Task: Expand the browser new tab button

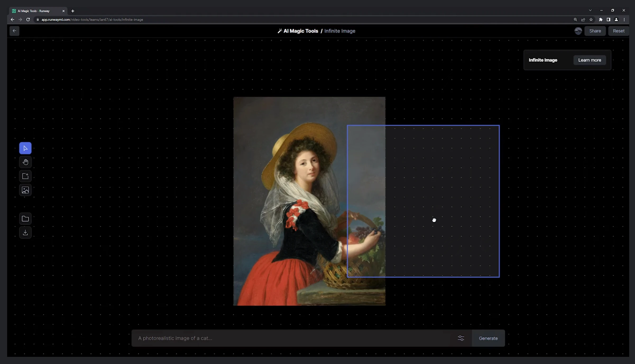Action: (73, 11)
